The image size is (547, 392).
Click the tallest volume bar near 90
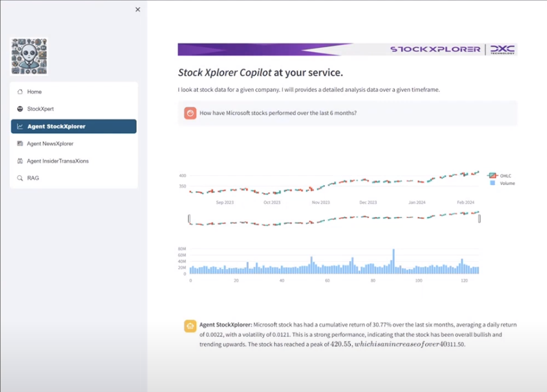tap(394, 261)
